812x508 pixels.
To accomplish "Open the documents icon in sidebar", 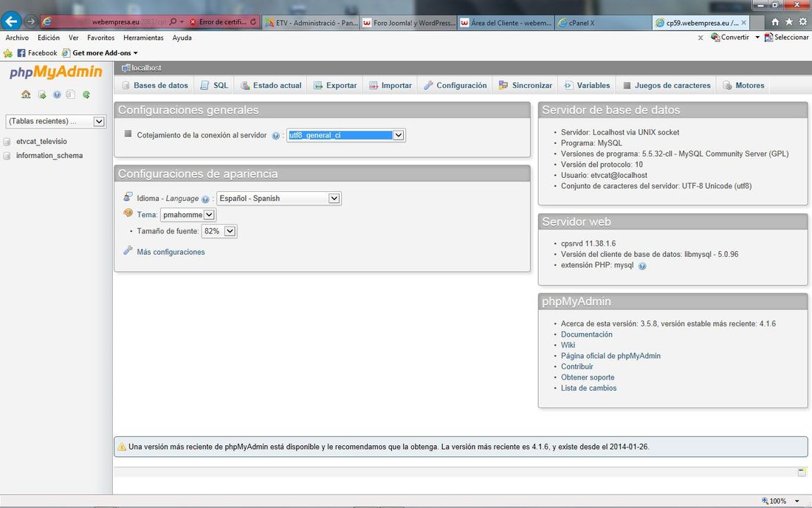I will pyautogui.click(x=70, y=95).
